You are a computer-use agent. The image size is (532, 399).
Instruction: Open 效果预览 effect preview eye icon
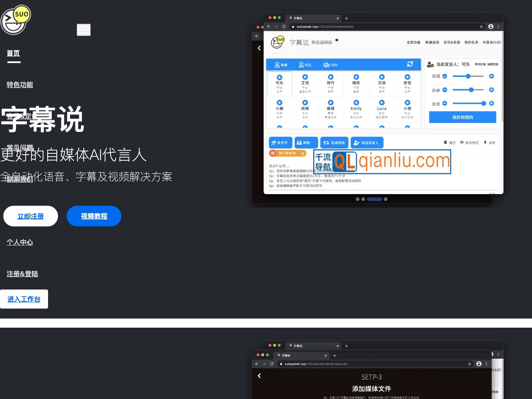(462, 142)
